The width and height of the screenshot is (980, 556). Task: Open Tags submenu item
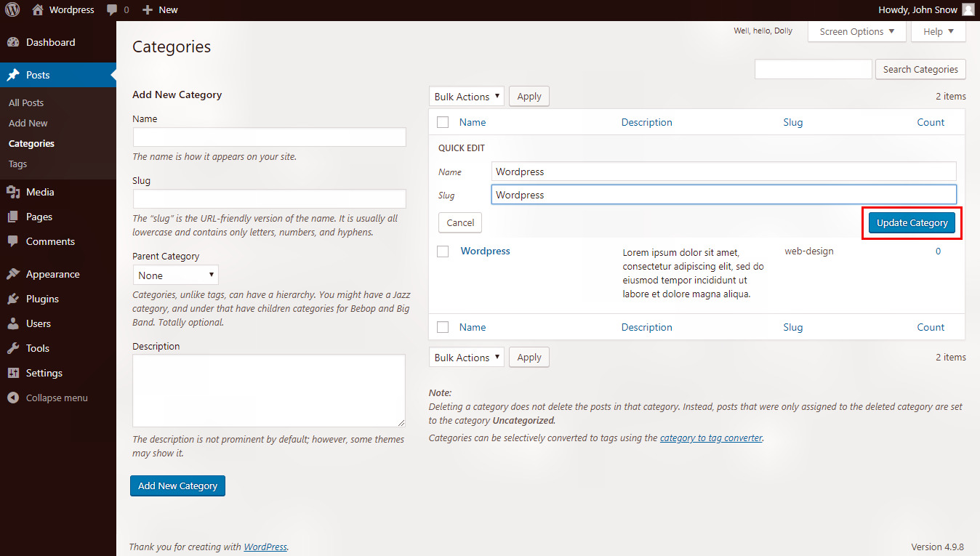(17, 164)
